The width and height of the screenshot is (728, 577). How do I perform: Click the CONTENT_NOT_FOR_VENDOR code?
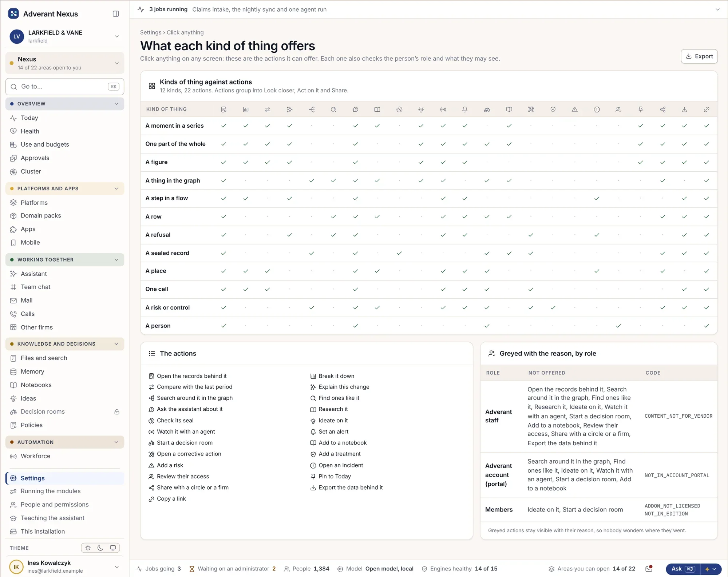pos(678,416)
